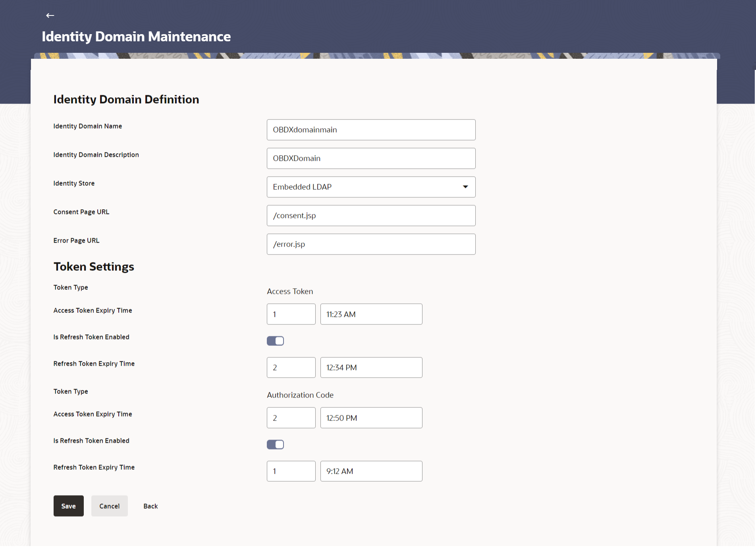Click the Consent Page URL label
Screen dimensions: 756x548
click(81, 212)
